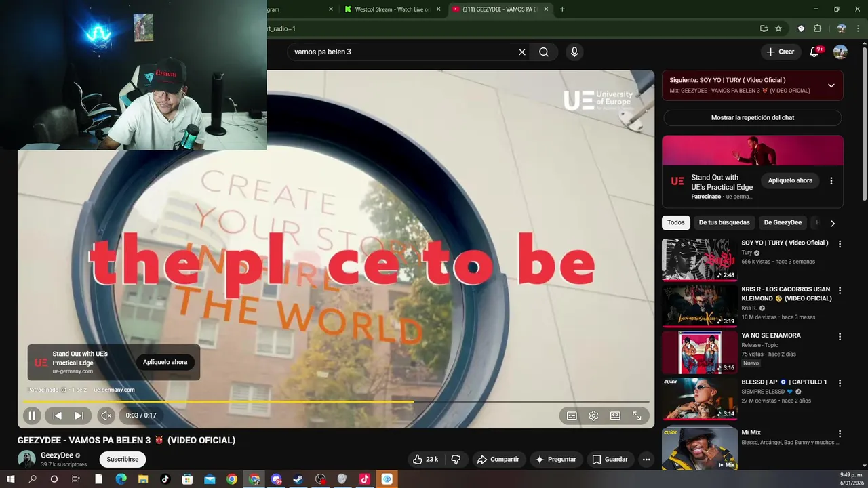Skip to the next video in player
868x488 pixels.
(79, 415)
